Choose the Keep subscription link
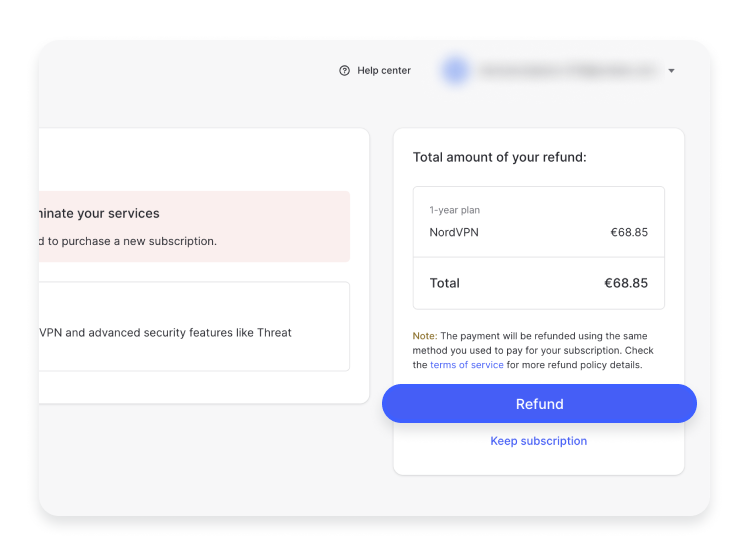750x556 pixels. 538,441
